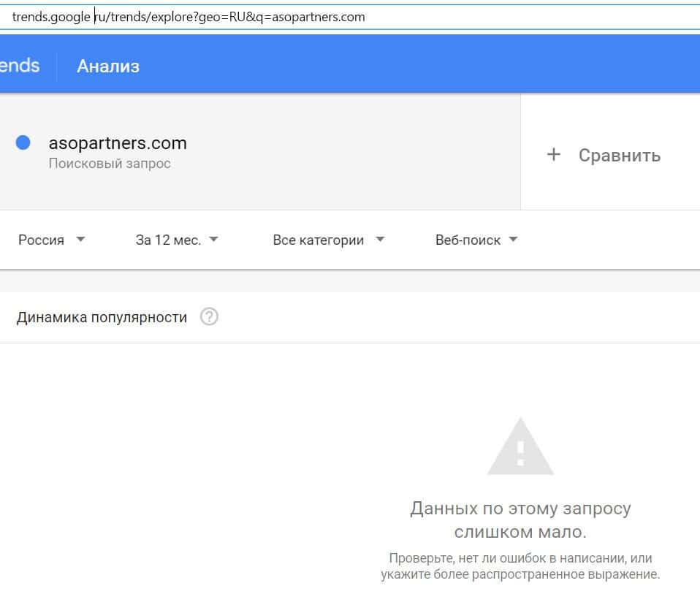This screenshot has width=700, height=594.
Task: Click the Динамика популярности heading
Action: click(102, 317)
